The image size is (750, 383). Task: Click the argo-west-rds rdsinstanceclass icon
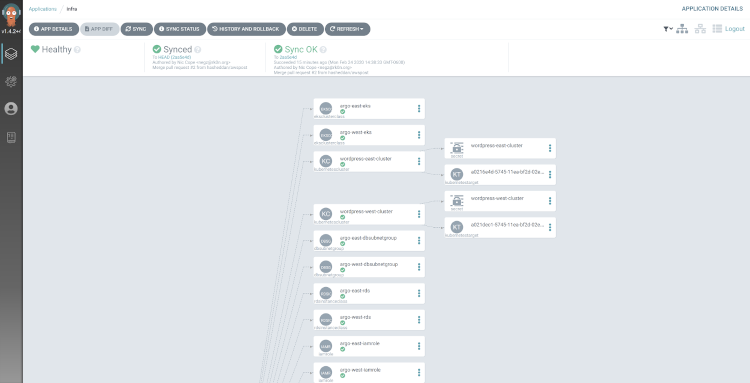pyautogui.click(x=326, y=319)
